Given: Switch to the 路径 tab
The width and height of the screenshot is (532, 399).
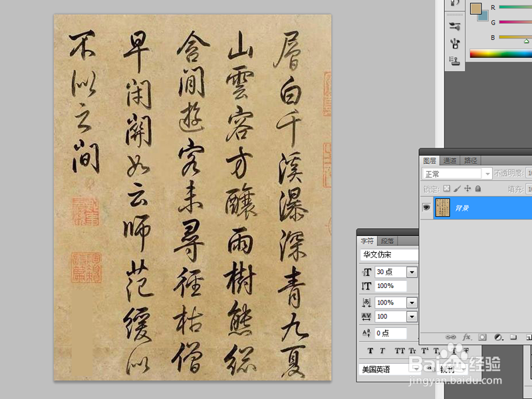Looking at the screenshot, I should click(471, 160).
